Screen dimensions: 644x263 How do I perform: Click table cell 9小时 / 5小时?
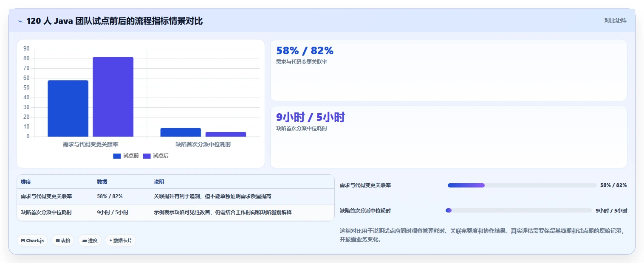point(113,213)
